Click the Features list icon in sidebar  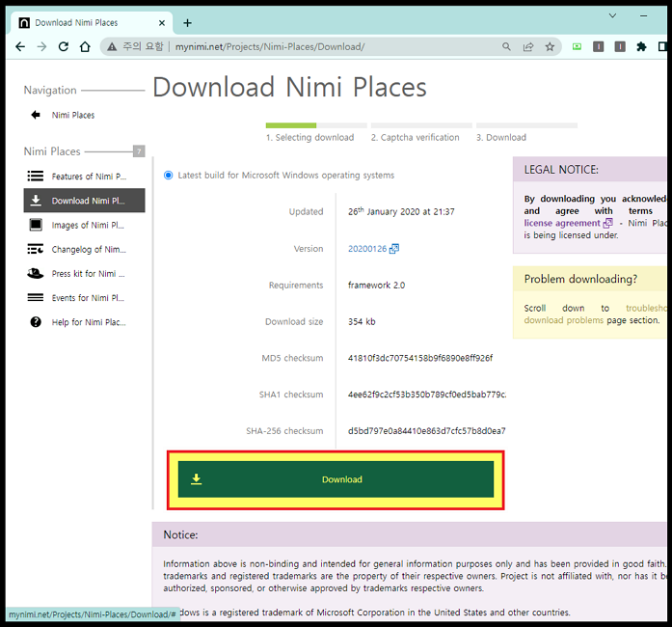click(x=35, y=177)
